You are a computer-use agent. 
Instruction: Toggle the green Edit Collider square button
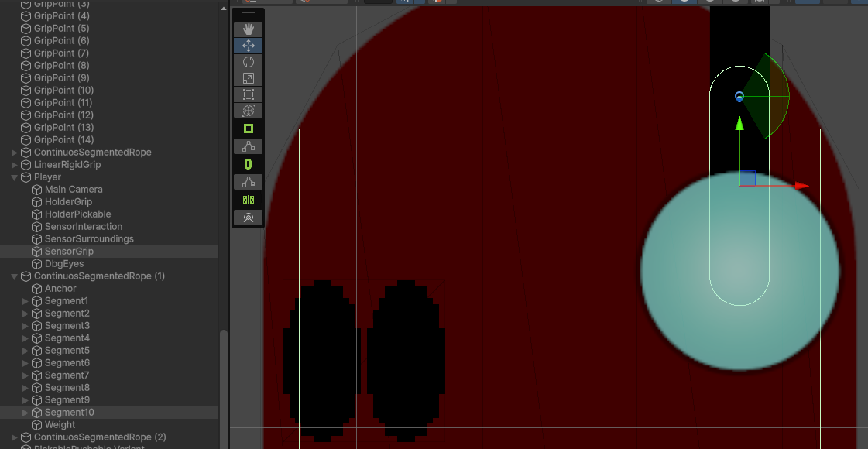click(x=248, y=128)
